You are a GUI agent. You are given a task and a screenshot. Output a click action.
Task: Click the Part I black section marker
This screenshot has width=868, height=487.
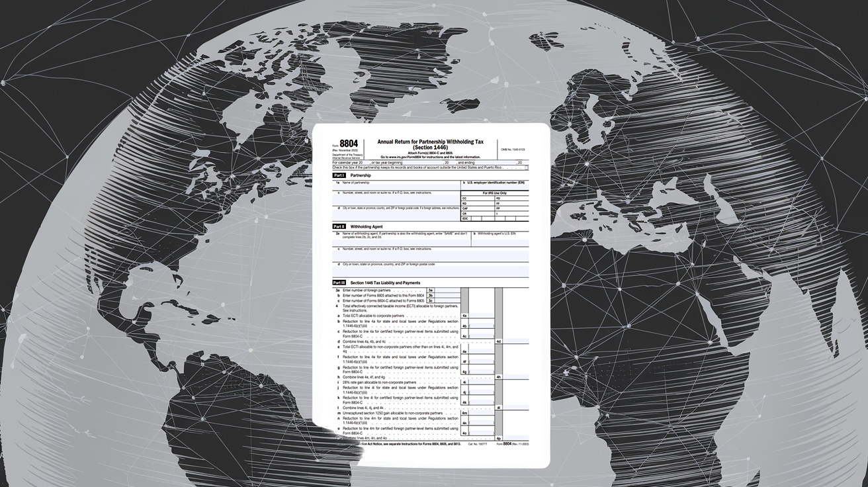click(x=339, y=175)
